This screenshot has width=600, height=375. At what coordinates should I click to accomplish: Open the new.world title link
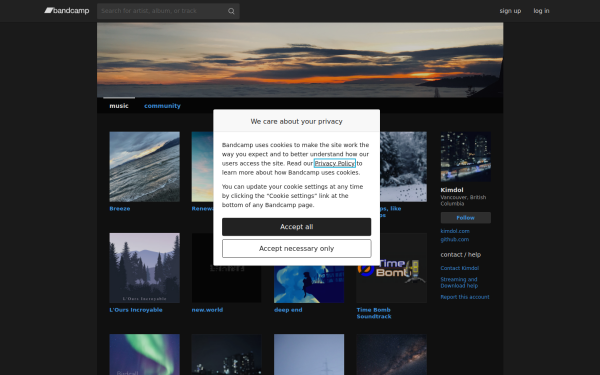coord(207,310)
